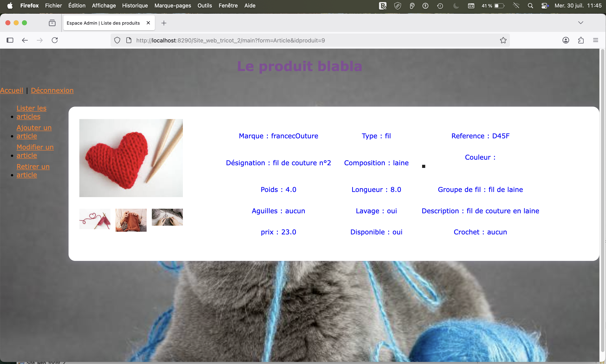Open the Firefox account icon

tap(566, 40)
